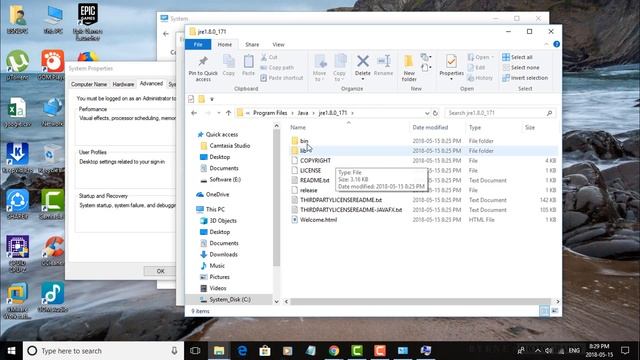Open Microsoft Store taskbar icon
640x360 pixels.
(x=265, y=351)
